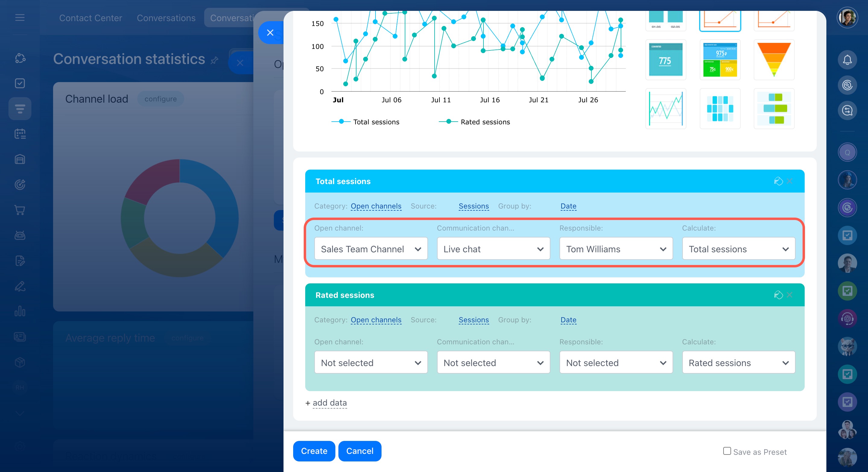
Task: Open the calendar icon in left sidebar
Action: (20, 134)
